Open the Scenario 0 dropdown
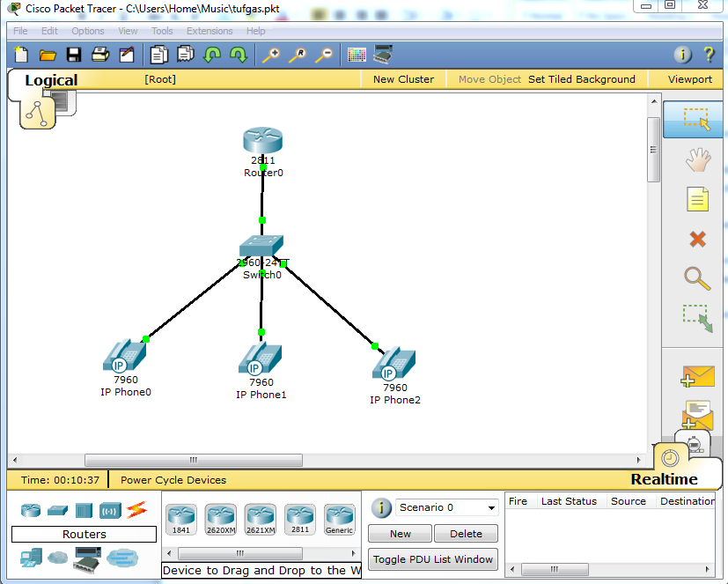The image size is (728, 584). point(446,507)
